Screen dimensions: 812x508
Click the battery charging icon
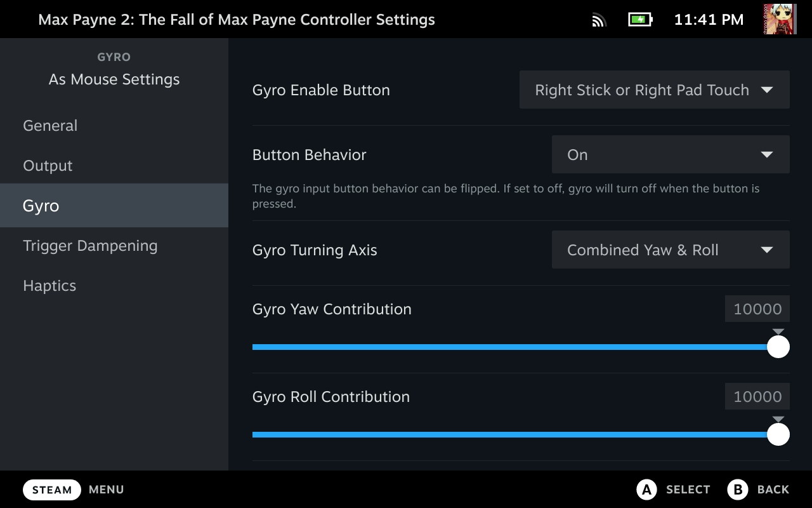tap(640, 19)
